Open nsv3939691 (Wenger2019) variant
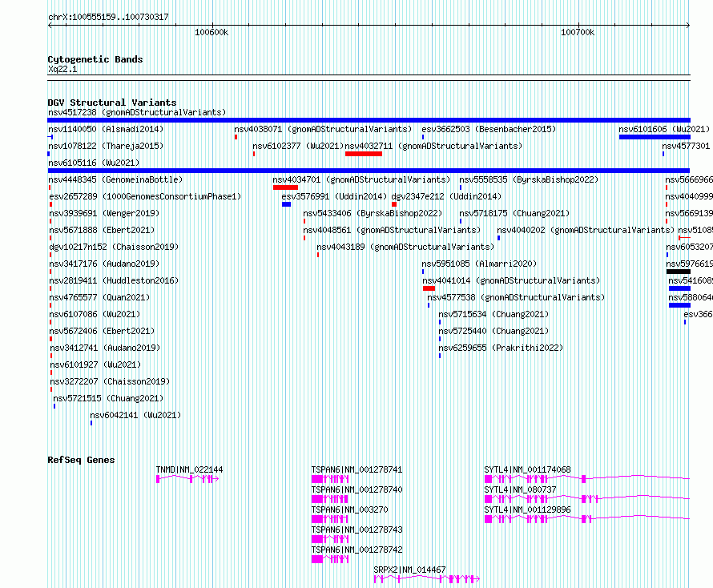This screenshot has height=588, width=713. pos(104,213)
